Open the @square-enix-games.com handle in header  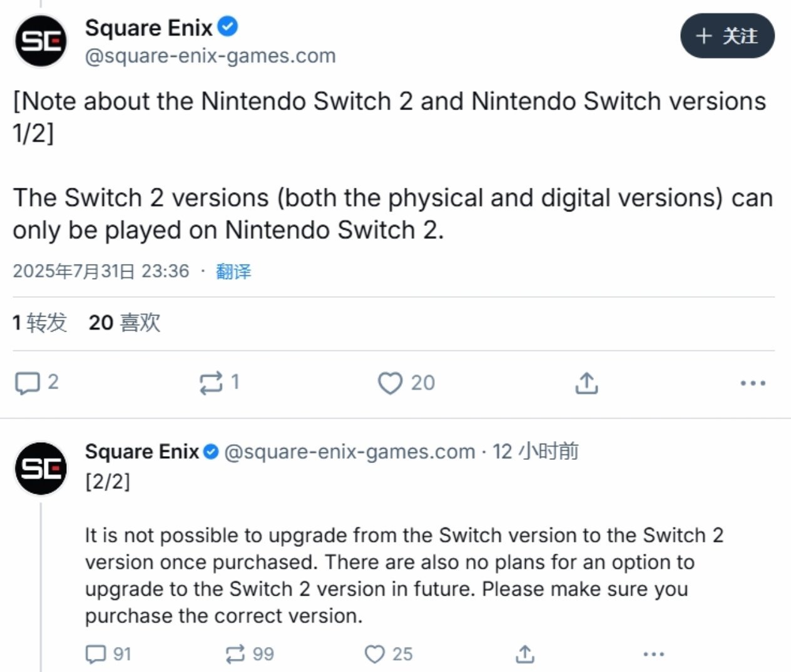tap(210, 56)
